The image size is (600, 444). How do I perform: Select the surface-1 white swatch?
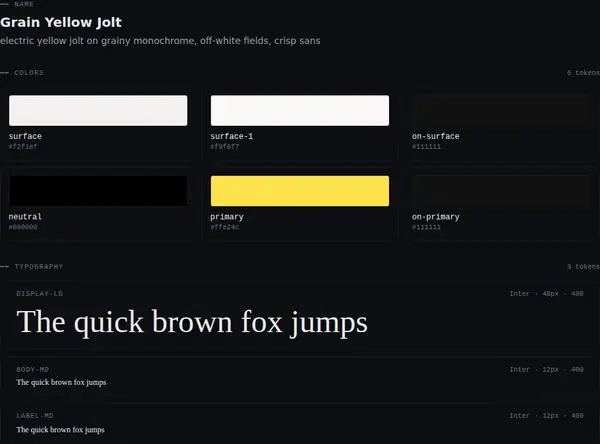(300, 110)
